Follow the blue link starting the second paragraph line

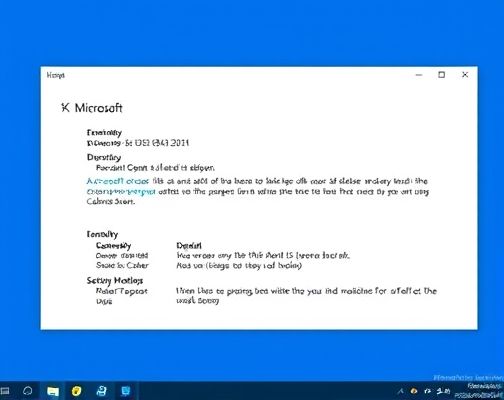pos(121,192)
